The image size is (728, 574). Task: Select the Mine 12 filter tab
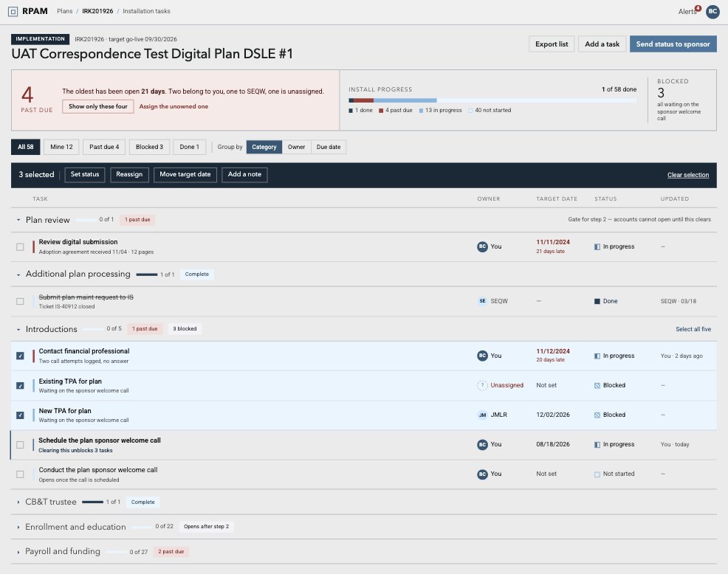pos(61,147)
